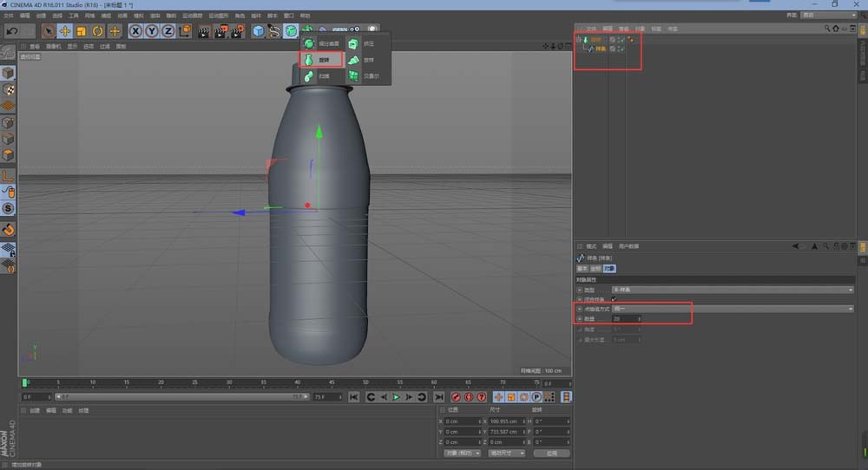Choose the Sweep (扫描) generator from the popup
The width and height of the screenshot is (868, 470).
point(317,76)
